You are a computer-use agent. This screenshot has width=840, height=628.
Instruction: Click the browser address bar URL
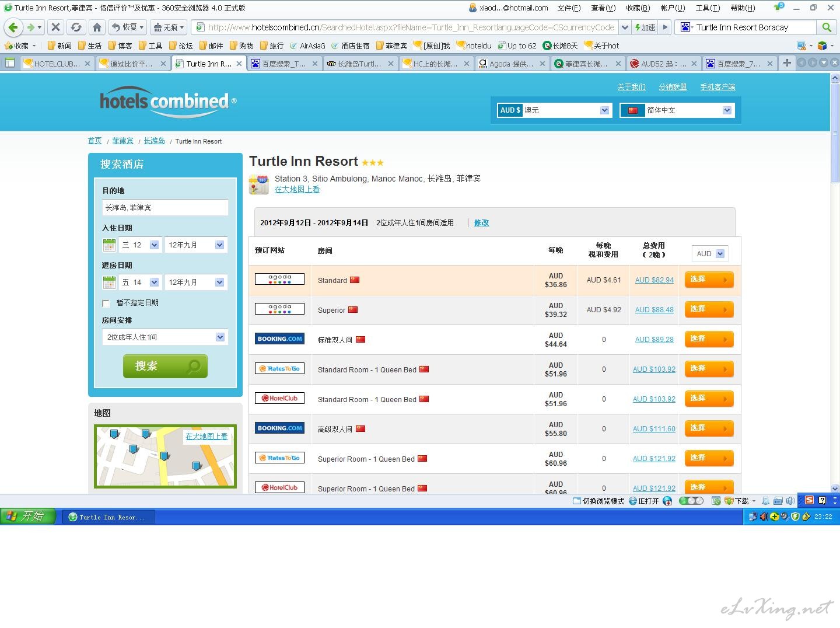click(x=411, y=27)
